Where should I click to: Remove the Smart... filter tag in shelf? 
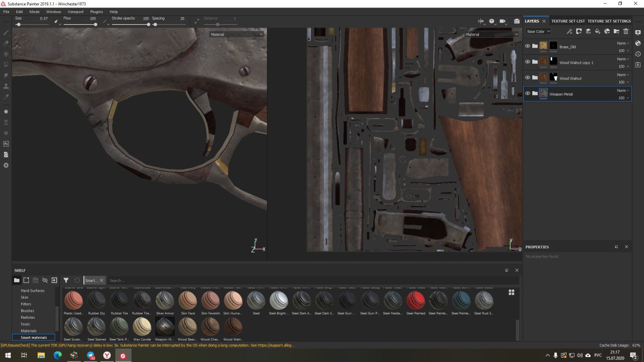point(101,280)
